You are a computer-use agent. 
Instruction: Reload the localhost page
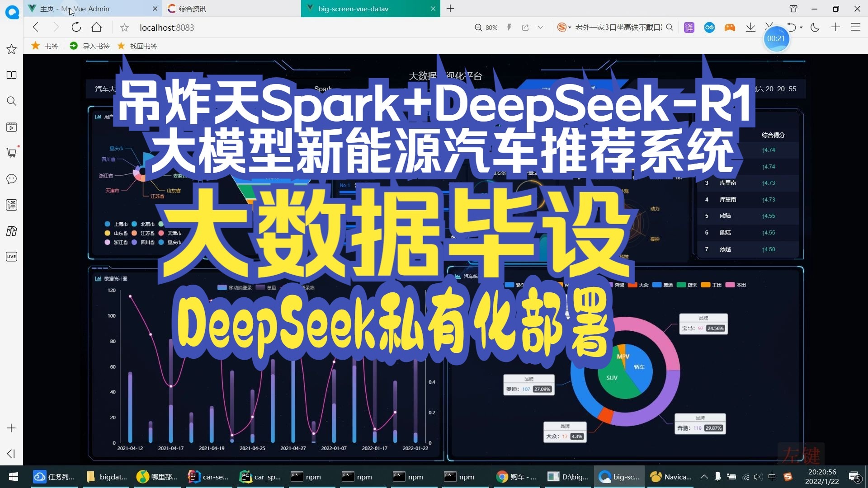tap(76, 28)
